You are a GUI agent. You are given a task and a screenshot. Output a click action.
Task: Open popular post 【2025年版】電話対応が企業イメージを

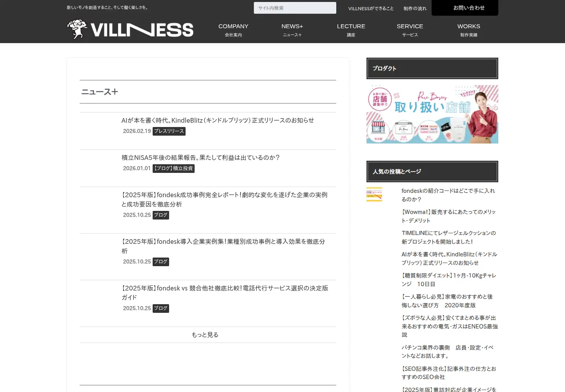pos(449,389)
